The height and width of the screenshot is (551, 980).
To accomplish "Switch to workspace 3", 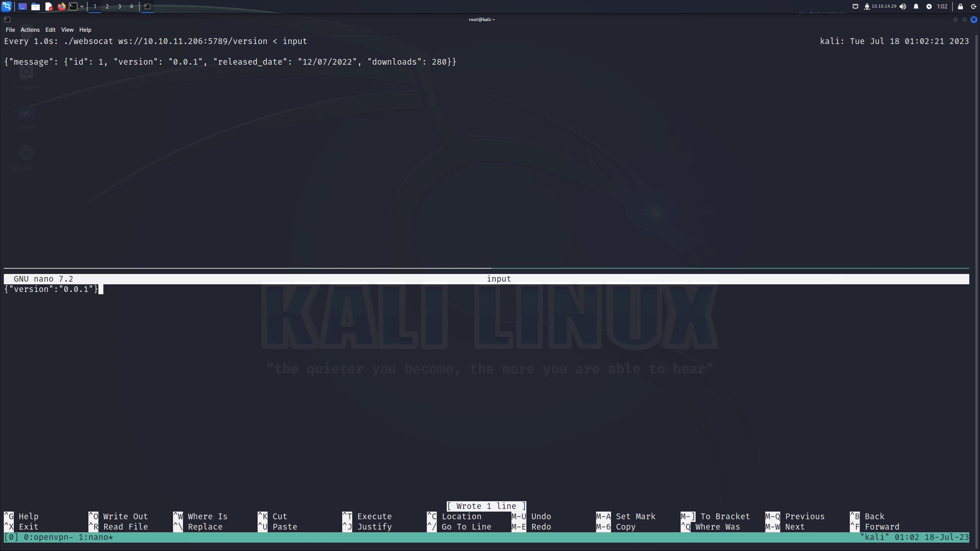I will [119, 6].
